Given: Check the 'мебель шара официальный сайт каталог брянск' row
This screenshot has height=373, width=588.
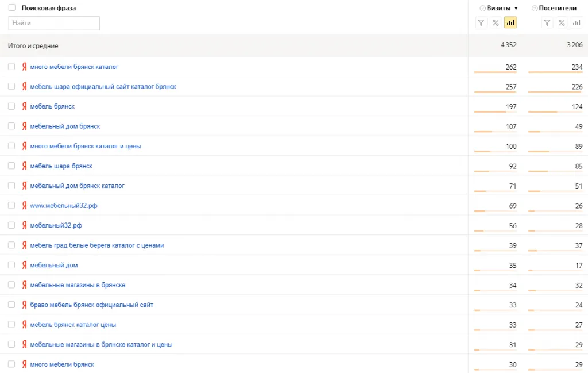Looking at the screenshot, I should [11, 86].
